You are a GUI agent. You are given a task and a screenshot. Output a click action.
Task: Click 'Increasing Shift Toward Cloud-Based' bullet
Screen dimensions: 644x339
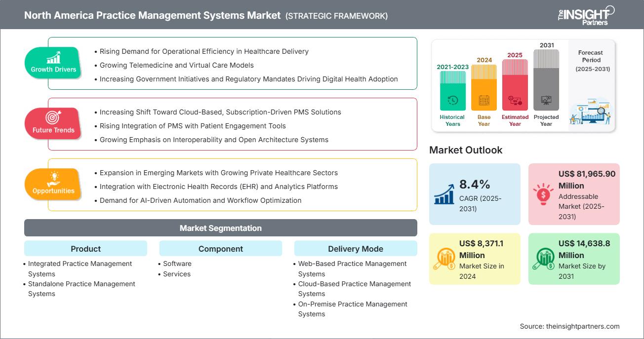(x=220, y=112)
